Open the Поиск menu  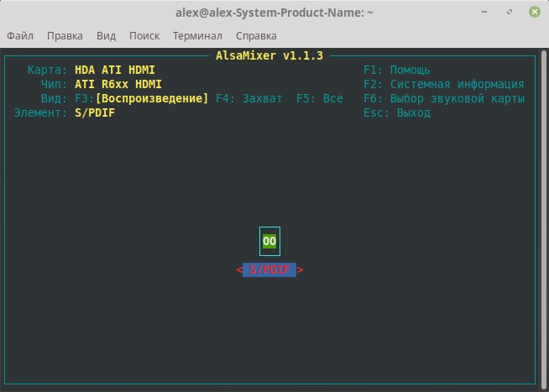click(x=144, y=36)
